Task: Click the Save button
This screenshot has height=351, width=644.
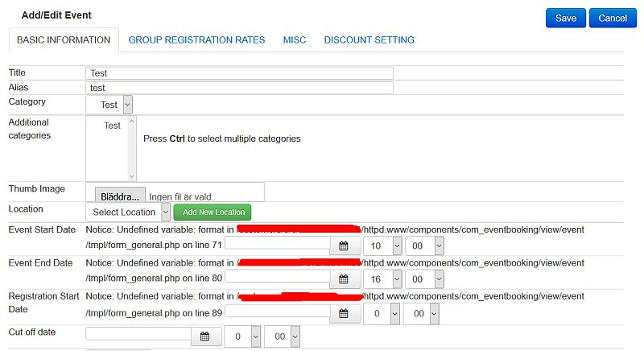Action: (x=565, y=18)
